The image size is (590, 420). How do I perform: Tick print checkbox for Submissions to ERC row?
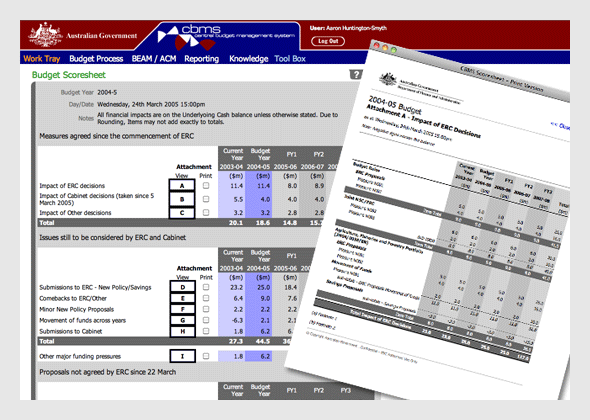[x=206, y=287]
